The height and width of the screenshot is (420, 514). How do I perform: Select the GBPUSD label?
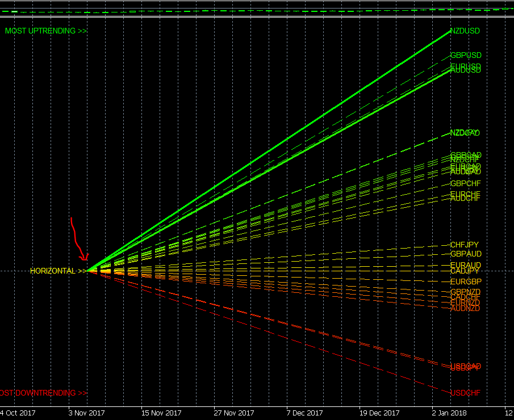click(466, 56)
